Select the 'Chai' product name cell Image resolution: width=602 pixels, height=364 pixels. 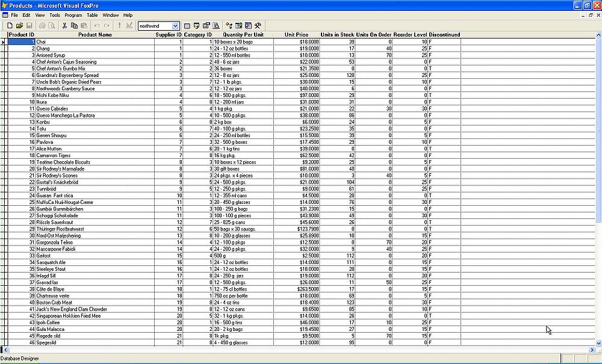click(95, 42)
